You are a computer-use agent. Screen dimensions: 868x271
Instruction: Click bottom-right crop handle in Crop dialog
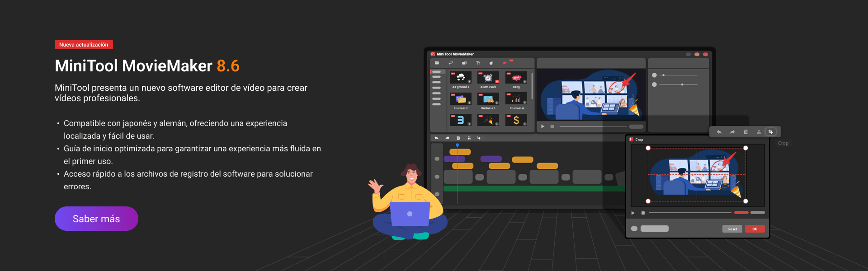tap(745, 201)
